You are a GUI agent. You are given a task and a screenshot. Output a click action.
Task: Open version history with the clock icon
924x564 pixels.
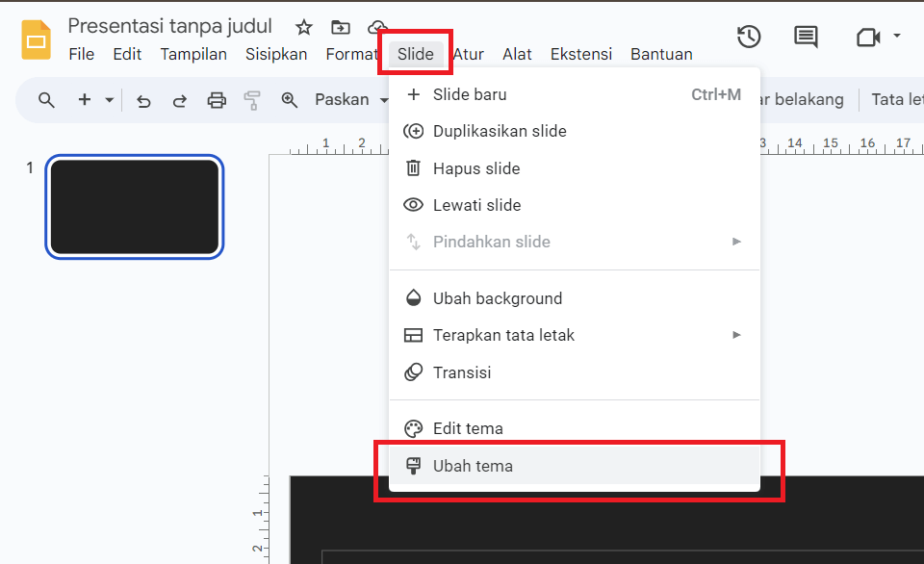749,37
